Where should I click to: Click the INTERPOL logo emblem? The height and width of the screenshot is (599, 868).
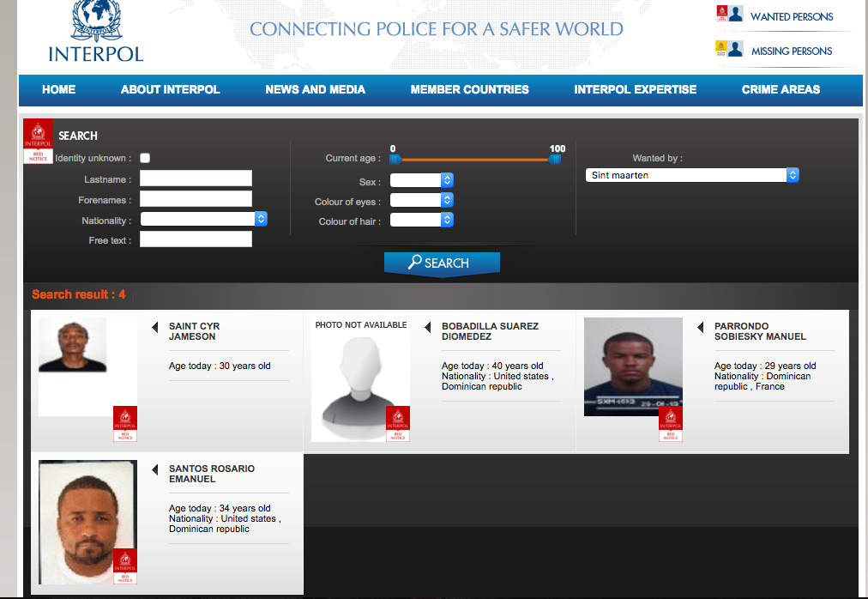tap(97, 21)
